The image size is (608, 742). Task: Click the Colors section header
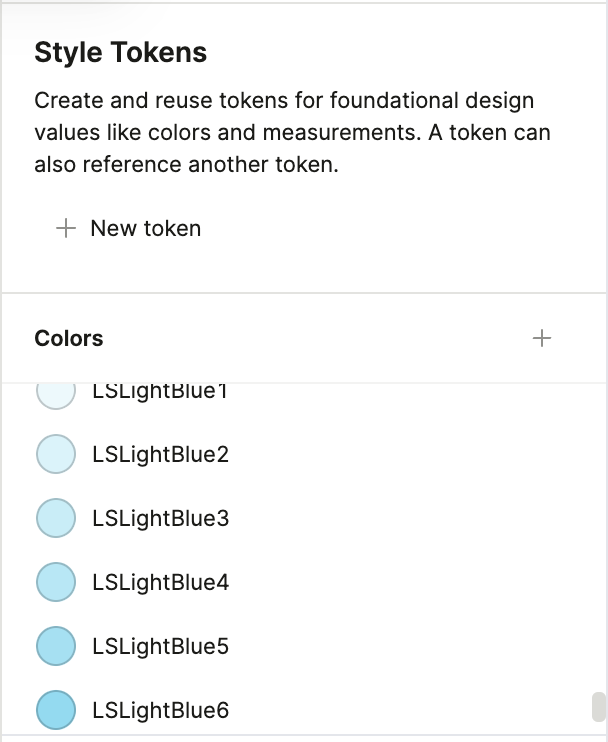point(69,339)
